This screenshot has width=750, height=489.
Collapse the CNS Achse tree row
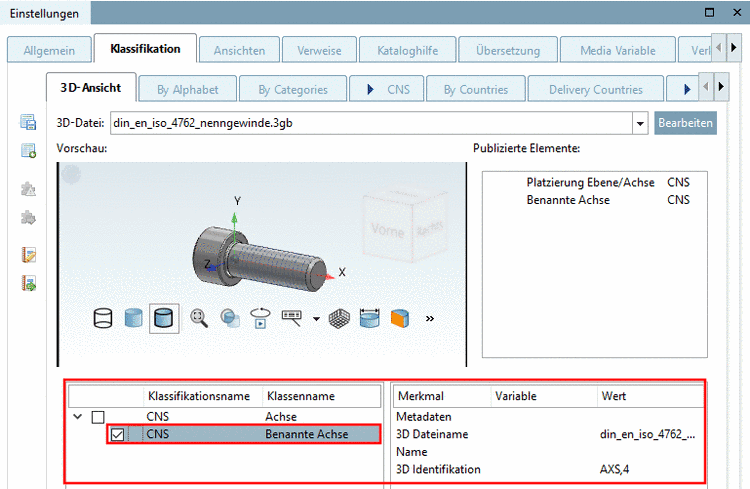[77, 417]
